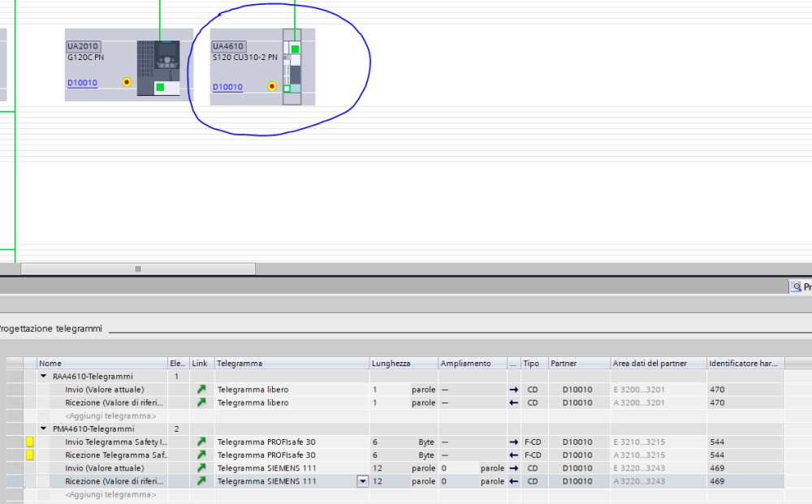Click the Partner column header
This screenshot has width=812, height=504.
[580, 364]
